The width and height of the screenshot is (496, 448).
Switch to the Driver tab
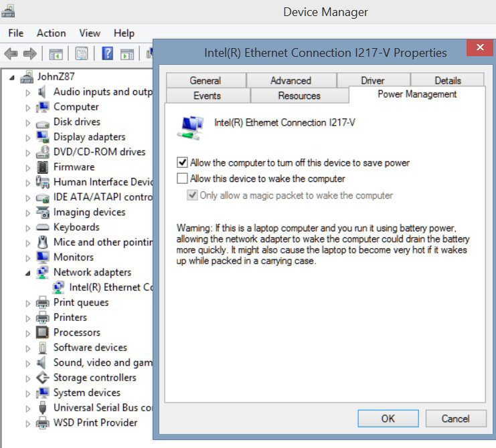point(373,80)
